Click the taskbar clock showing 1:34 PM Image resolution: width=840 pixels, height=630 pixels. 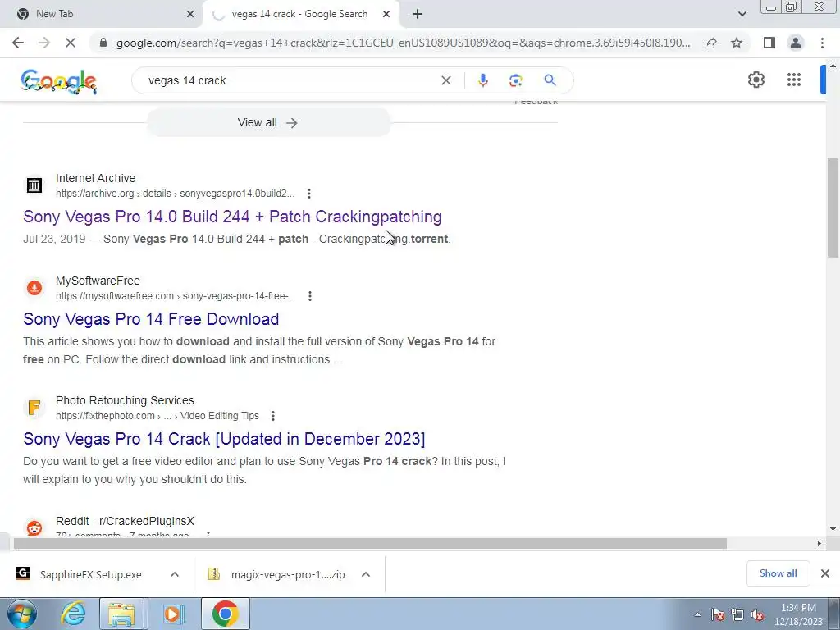tap(798, 614)
